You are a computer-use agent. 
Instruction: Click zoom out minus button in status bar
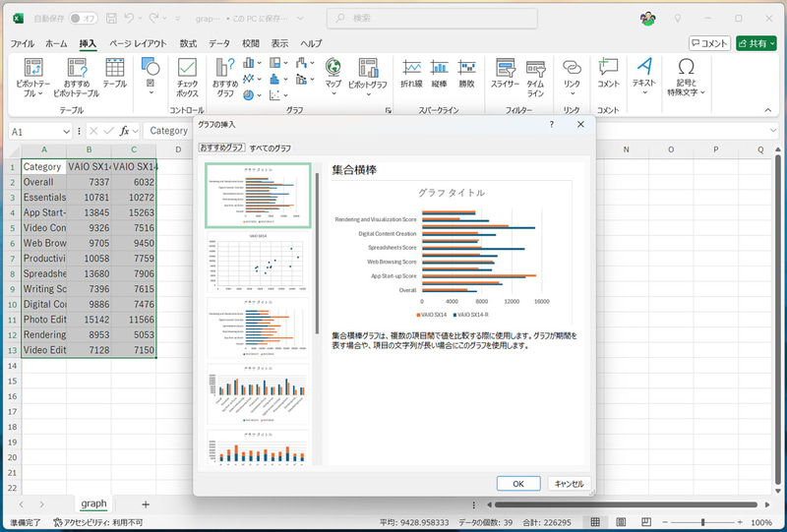(x=666, y=522)
